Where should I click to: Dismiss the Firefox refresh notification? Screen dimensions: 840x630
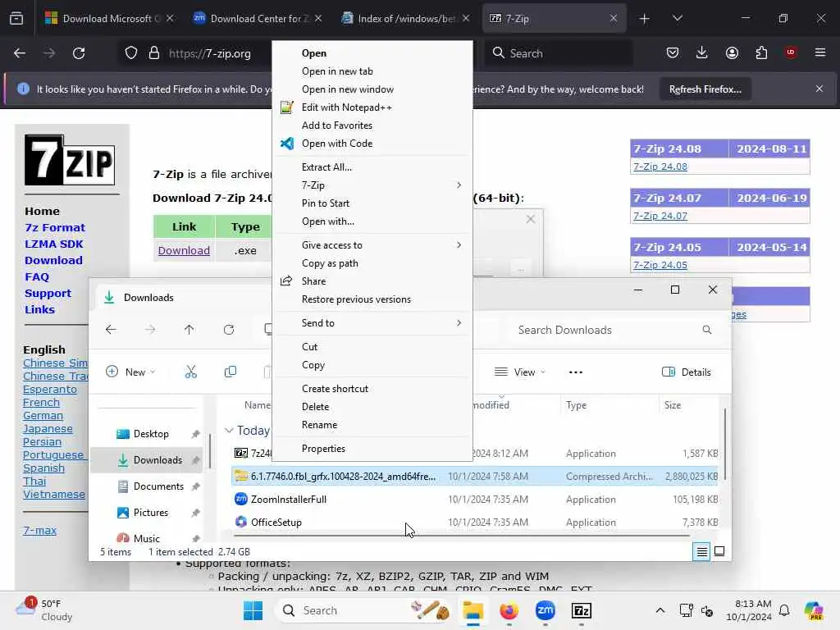pyautogui.click(x=819, y=89)
